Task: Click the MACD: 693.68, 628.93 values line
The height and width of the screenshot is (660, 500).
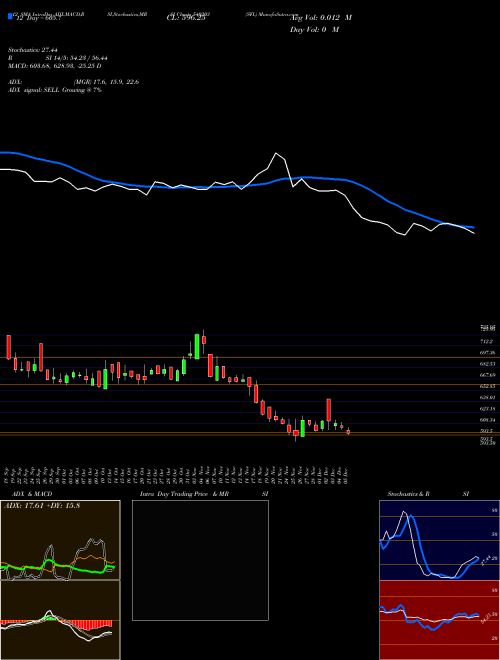Action: (x=54, y=66)
